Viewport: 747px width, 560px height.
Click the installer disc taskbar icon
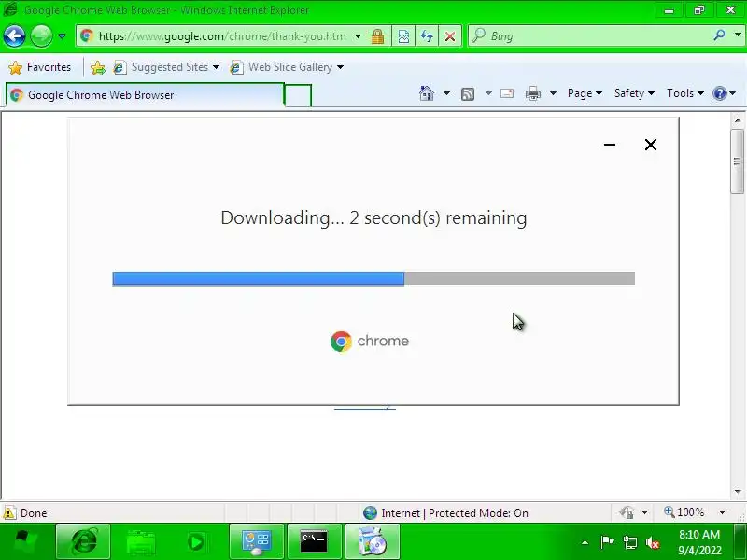372,541
